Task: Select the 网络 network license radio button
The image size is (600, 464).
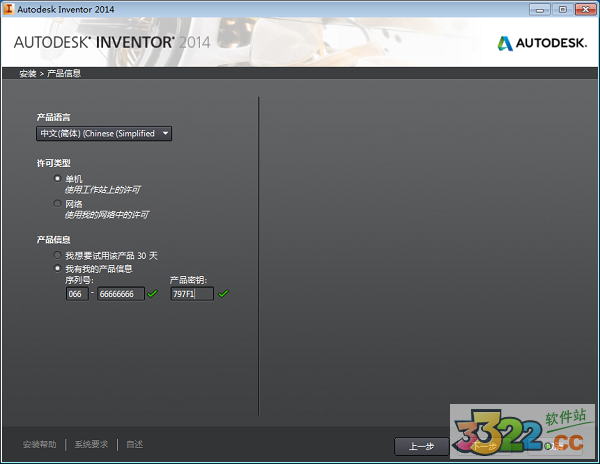Action: click(x=57, y=204)
